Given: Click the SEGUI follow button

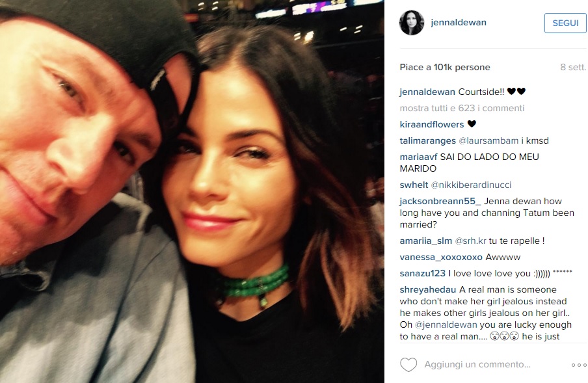Looking at the screenshot, I should (x=565, y=23).
